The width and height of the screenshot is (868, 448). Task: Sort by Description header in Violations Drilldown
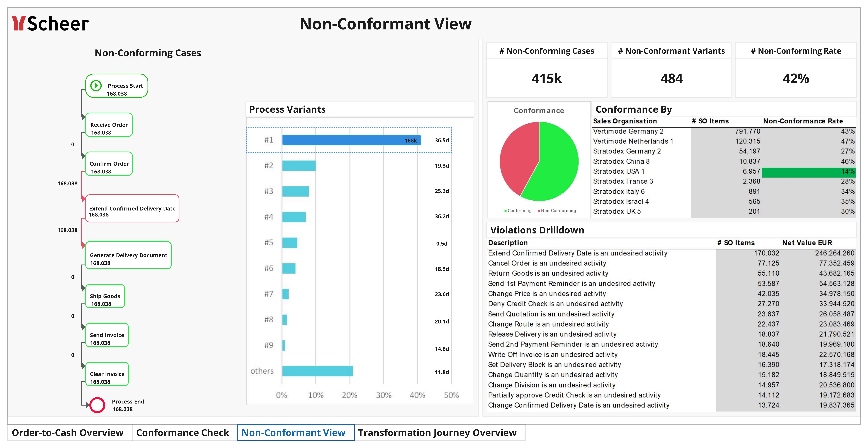(508, 243)
